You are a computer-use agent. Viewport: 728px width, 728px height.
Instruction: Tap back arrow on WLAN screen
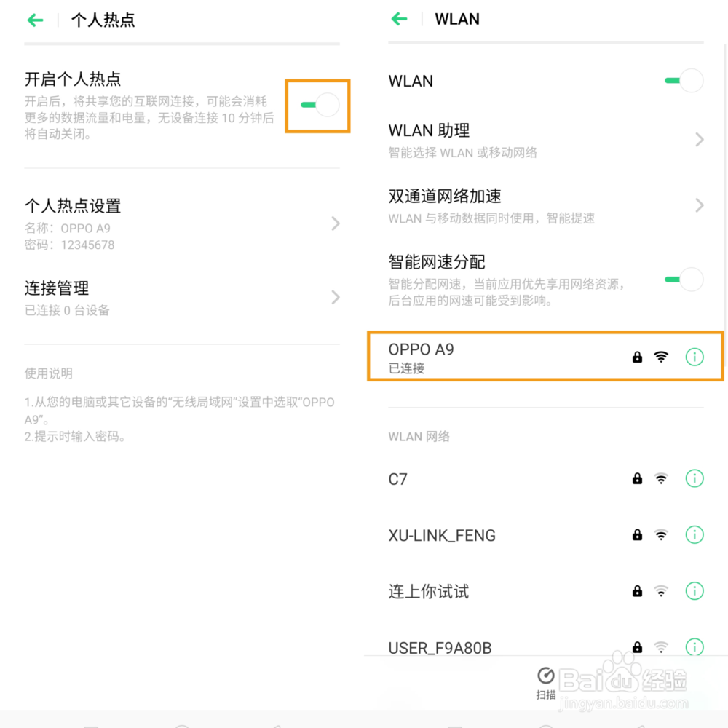coord(399,19)
